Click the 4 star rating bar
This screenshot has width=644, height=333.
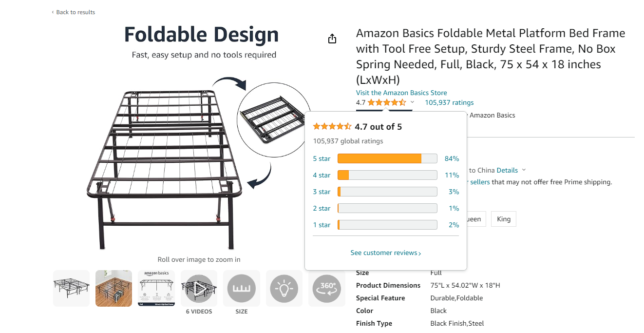(387, 175)
